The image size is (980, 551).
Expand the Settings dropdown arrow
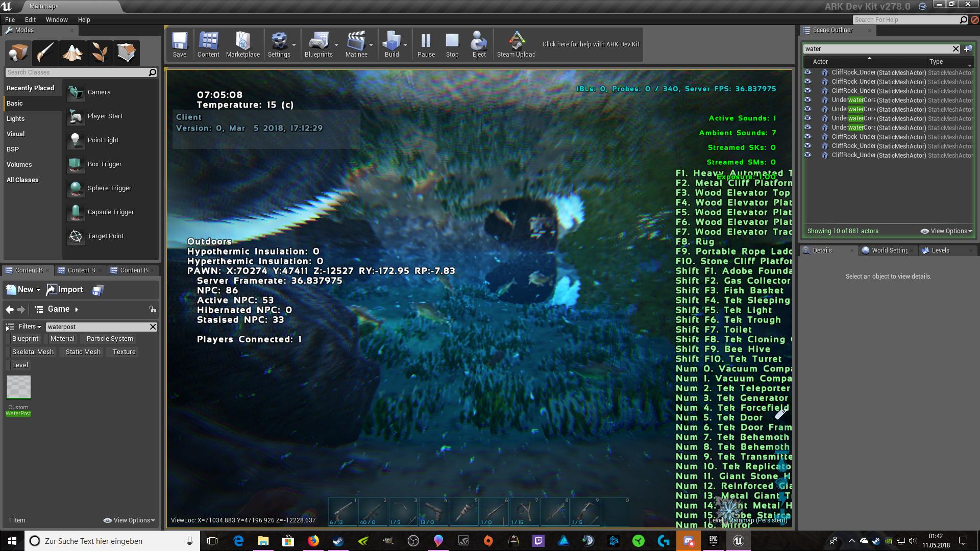(x=294, y=45)
